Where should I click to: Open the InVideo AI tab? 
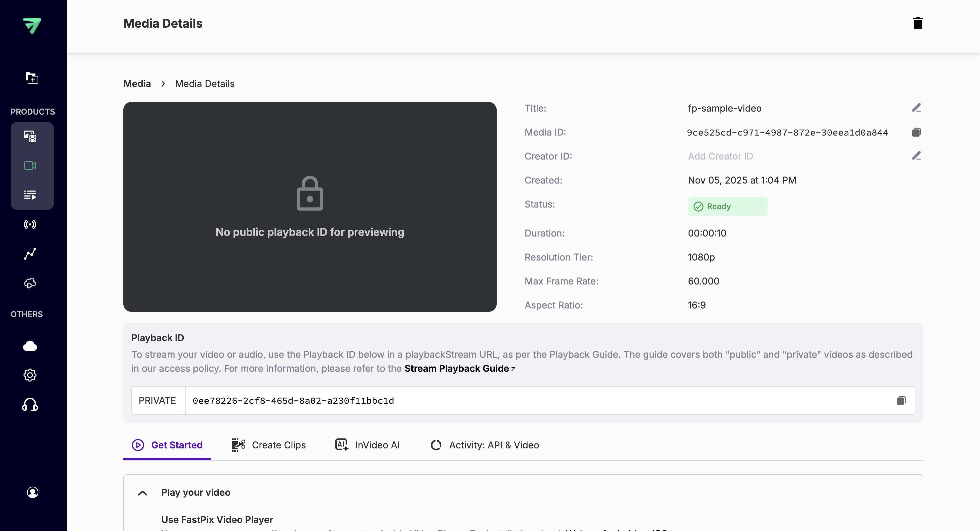click(x=367, y=445)
